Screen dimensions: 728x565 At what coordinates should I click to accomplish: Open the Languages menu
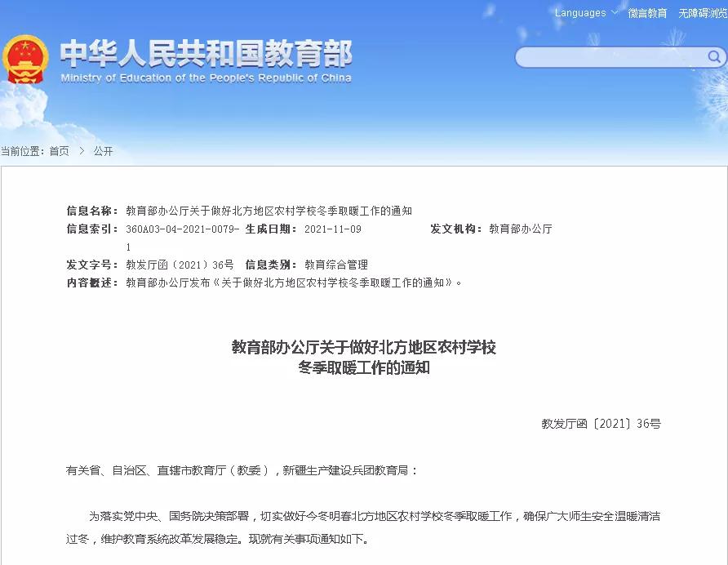click(580, 13)
